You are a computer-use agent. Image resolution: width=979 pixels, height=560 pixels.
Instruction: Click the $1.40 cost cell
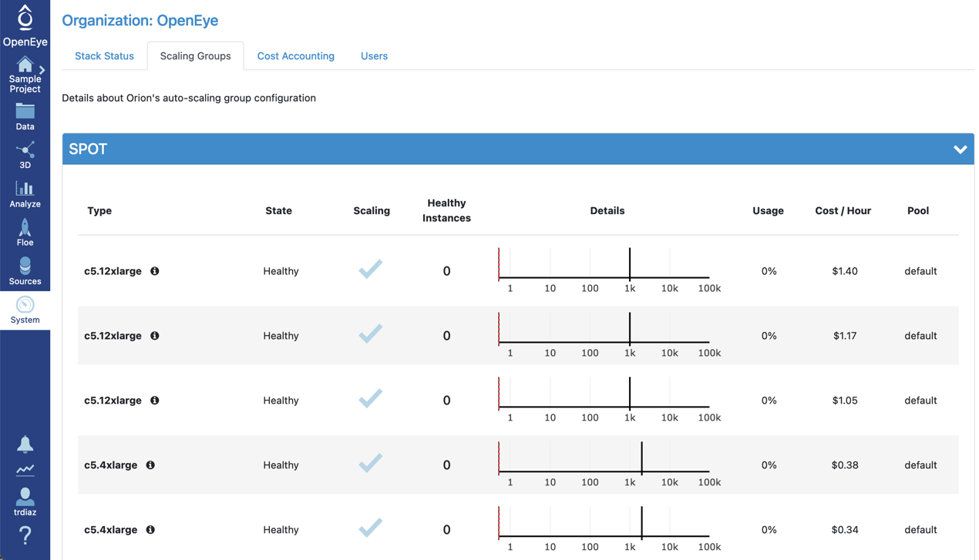coord(845,271)
